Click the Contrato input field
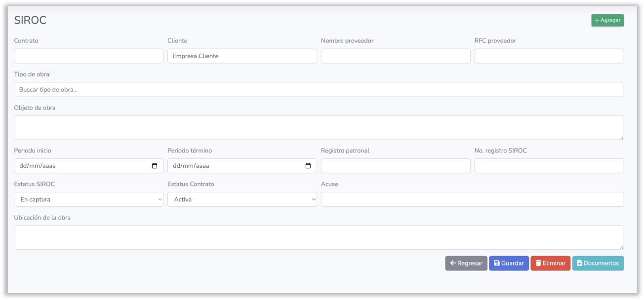The width and height of the screenshot is (644, 300). point(88,56)
